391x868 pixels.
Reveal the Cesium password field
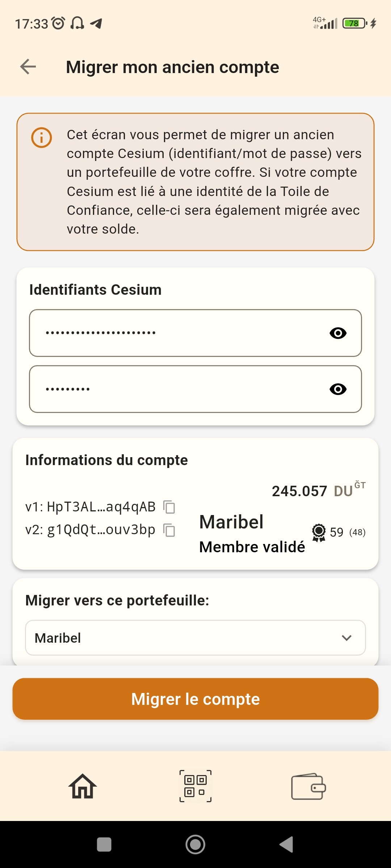click(x=338, y=389)
